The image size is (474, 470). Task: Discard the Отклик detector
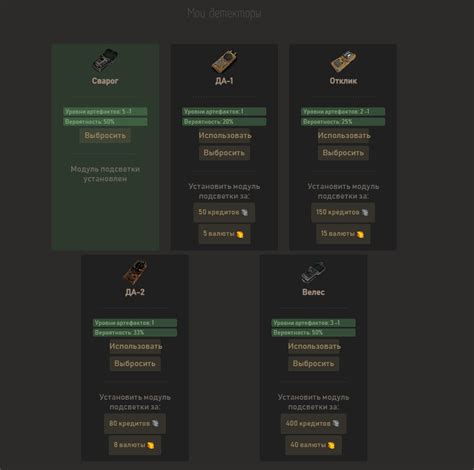point(343,153)
